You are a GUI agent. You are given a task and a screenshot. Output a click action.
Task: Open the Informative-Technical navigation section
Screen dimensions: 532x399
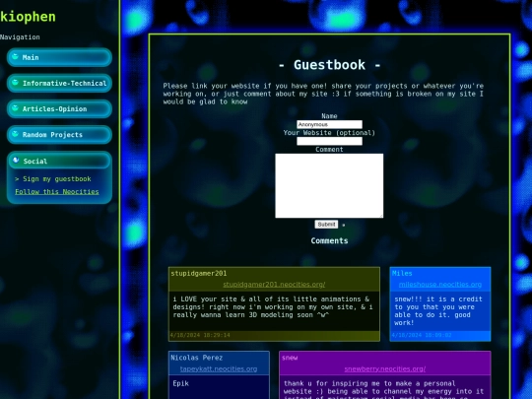coord(59,83)
